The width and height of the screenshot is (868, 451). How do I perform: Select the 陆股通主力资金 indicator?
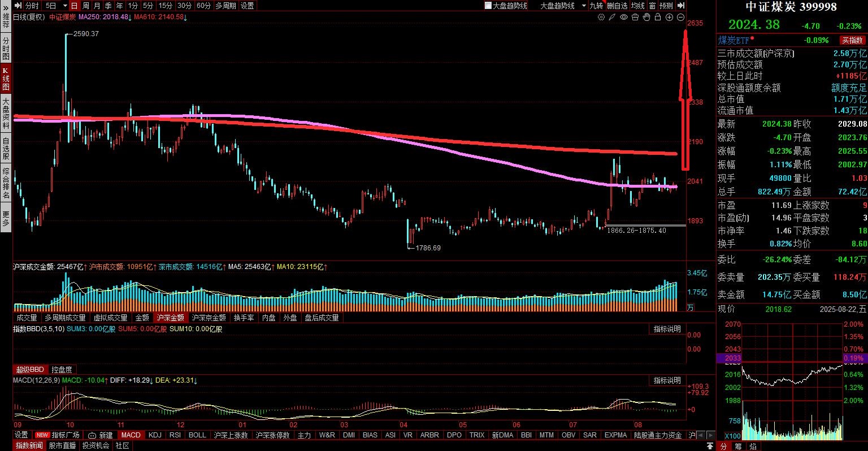[x=658, y=435]
